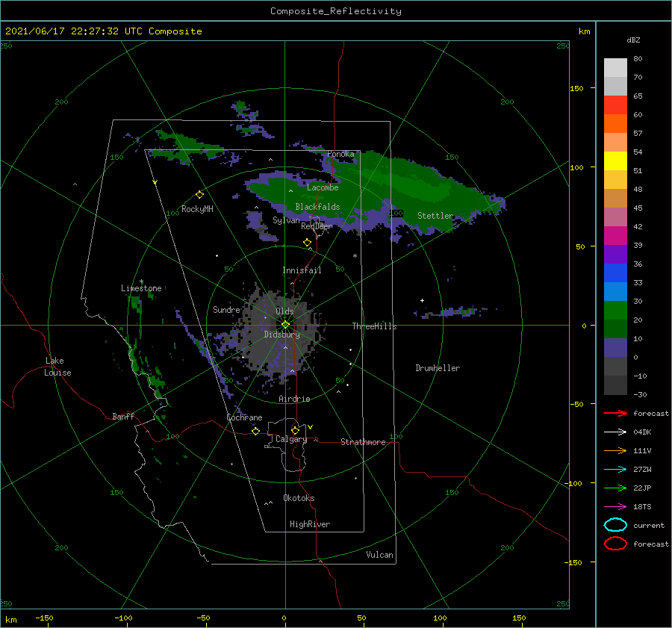The image size is (672, 628).
Task: Pick the orange 60 dBZ color swatch
Action: pos(615,124)
